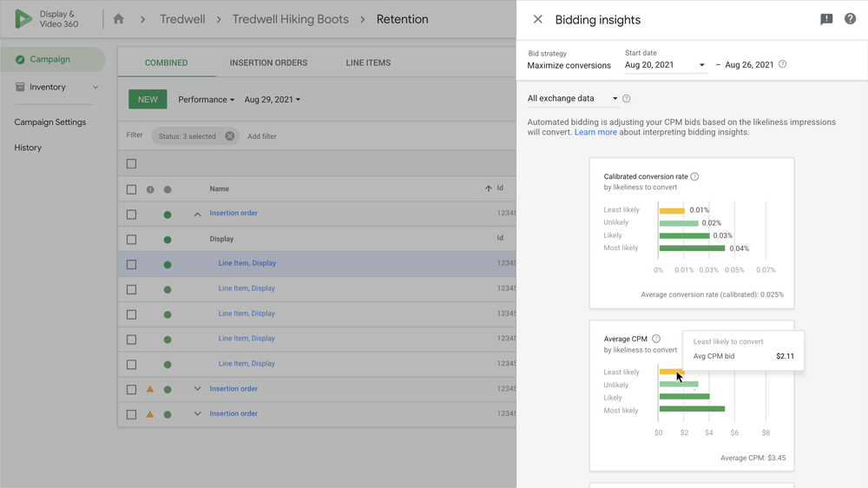Switch to the Insertion Orders tab
868x488 pixels.
268,63
